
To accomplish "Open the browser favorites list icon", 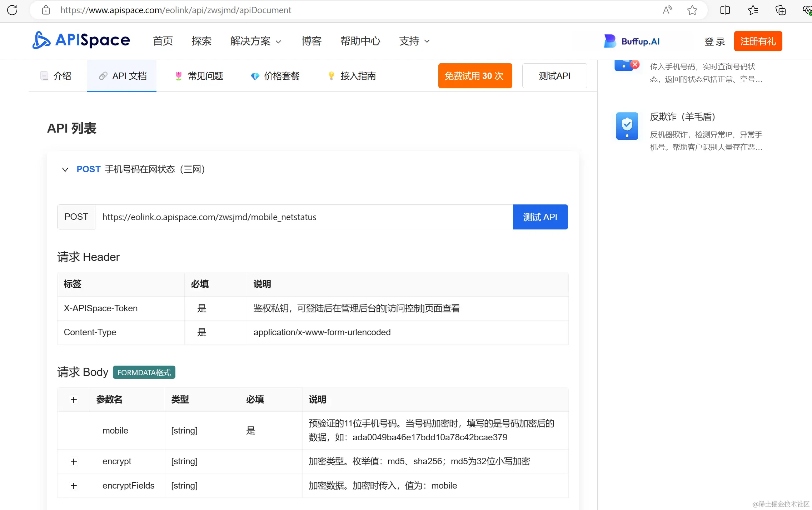I will (x=753, y=10).
